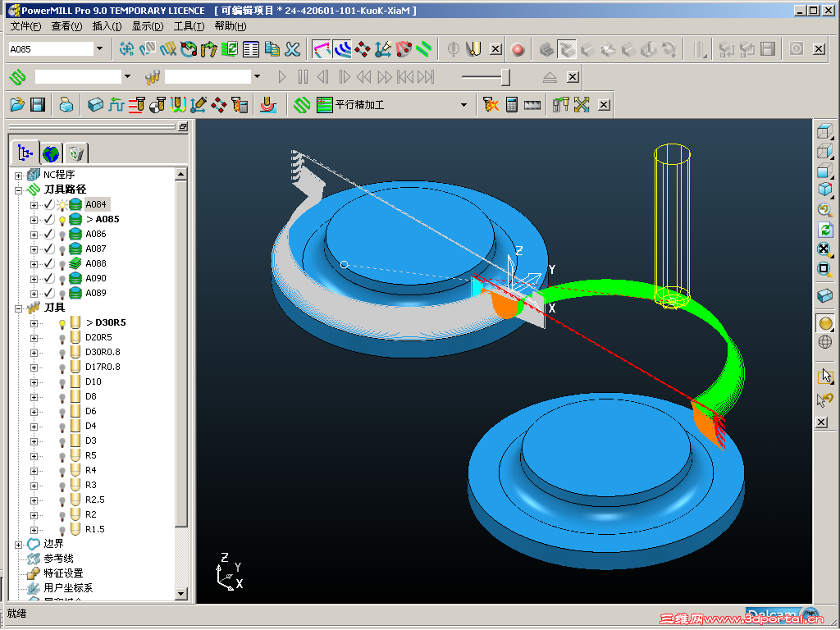Collapse the 刀具路径 tree node
840x630 pixels.
pyautogui.click(x=18, y=190)
